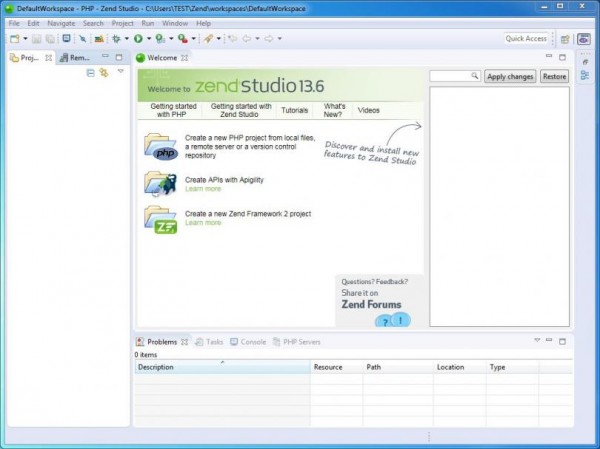600x449 pixels.
Task: Open the Project Explorer view menu triangle
Action: click(x=121, y=71)
